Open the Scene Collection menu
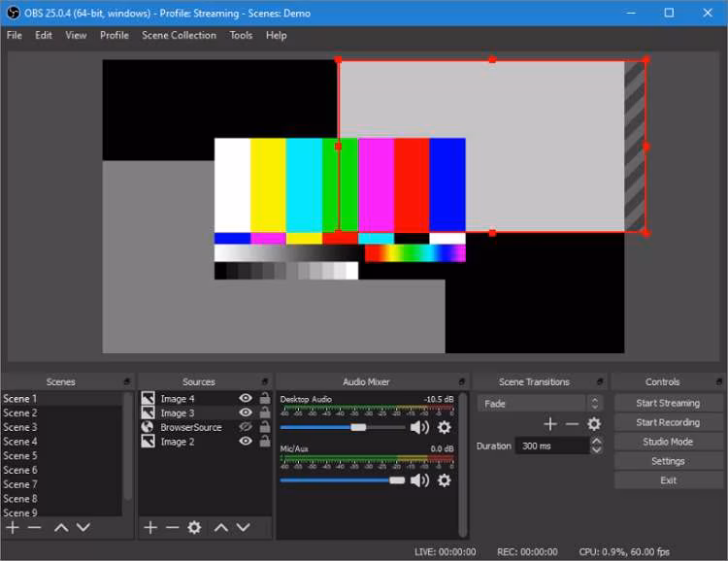Image resolution: width=728 pixels, height=561 pixels. (179, 35)
